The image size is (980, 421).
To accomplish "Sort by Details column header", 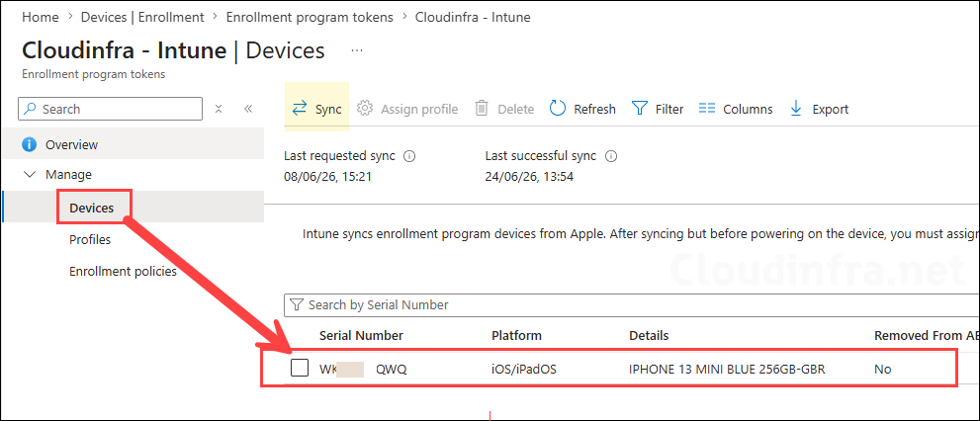I will click(649, 335).
